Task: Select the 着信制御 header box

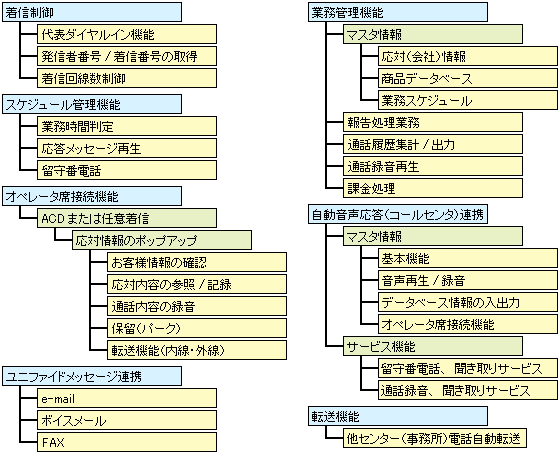Action: tap(92, 12)
